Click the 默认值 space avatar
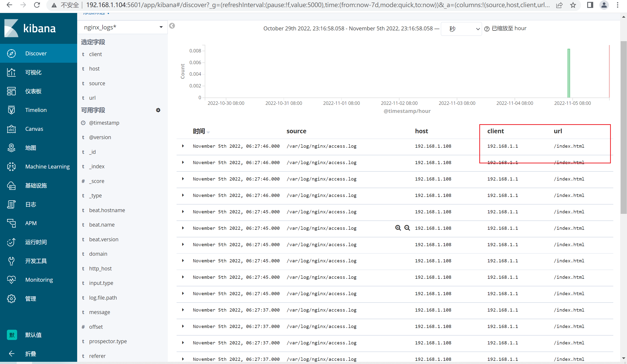Image resolution: width=627 pixels, height=364 pixels. tap(12, 335)
